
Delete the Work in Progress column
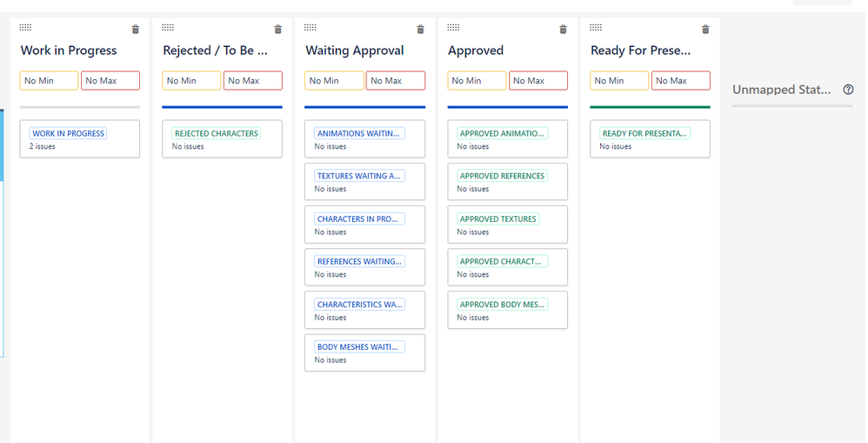click(x=136, y=30)
